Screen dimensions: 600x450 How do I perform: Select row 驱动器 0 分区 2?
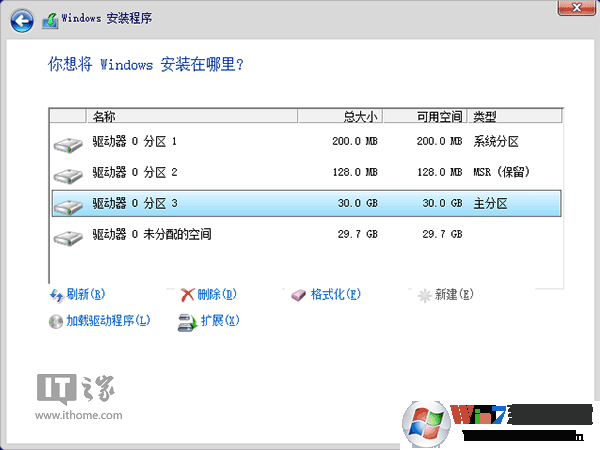(x=307, y=172)
